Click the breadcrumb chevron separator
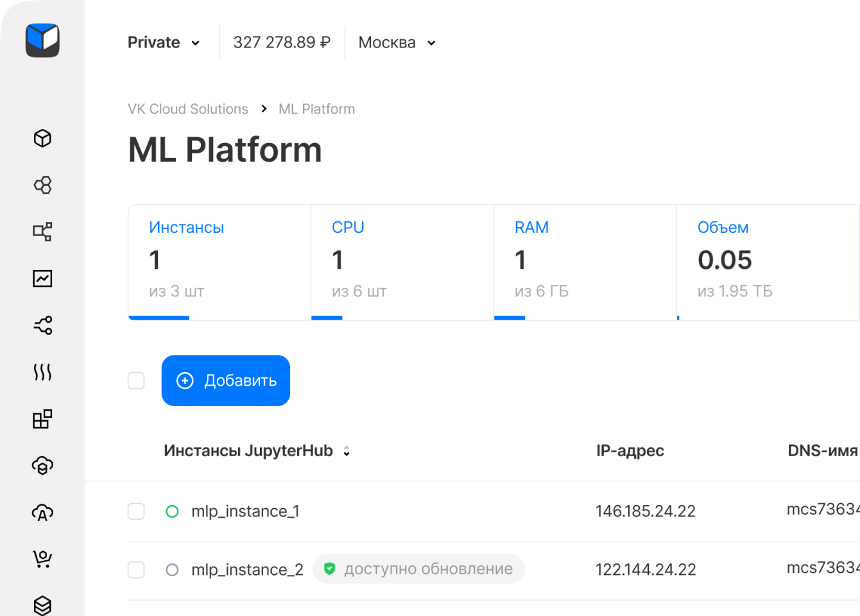860x616 pixels. click(264, 109)
